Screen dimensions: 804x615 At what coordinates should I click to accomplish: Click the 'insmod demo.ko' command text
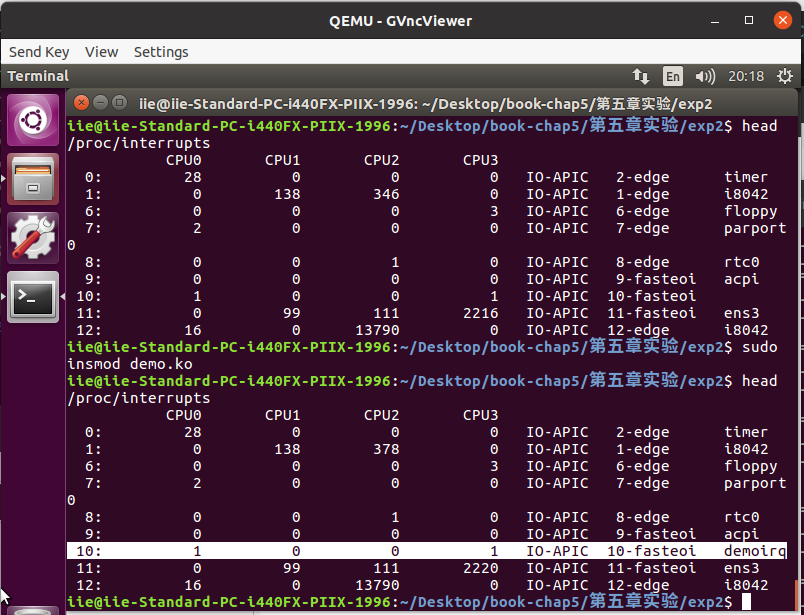pyautogui.click(x=130, y=364)
